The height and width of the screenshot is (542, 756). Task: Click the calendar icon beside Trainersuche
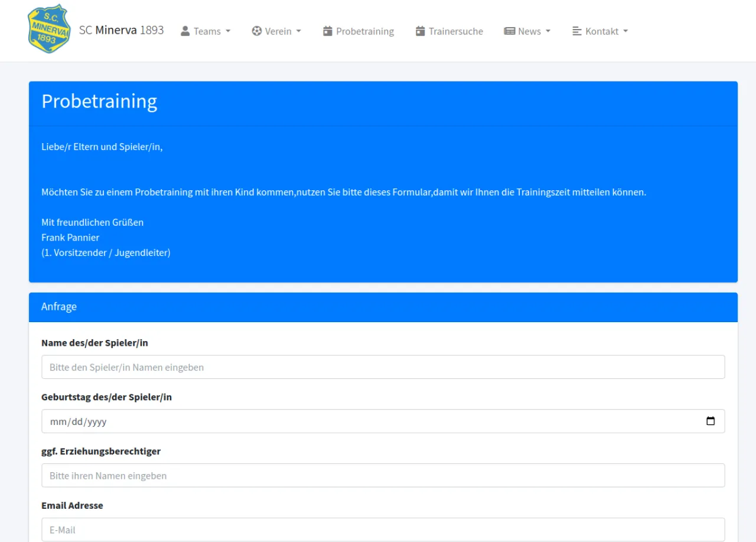[421, 31]
